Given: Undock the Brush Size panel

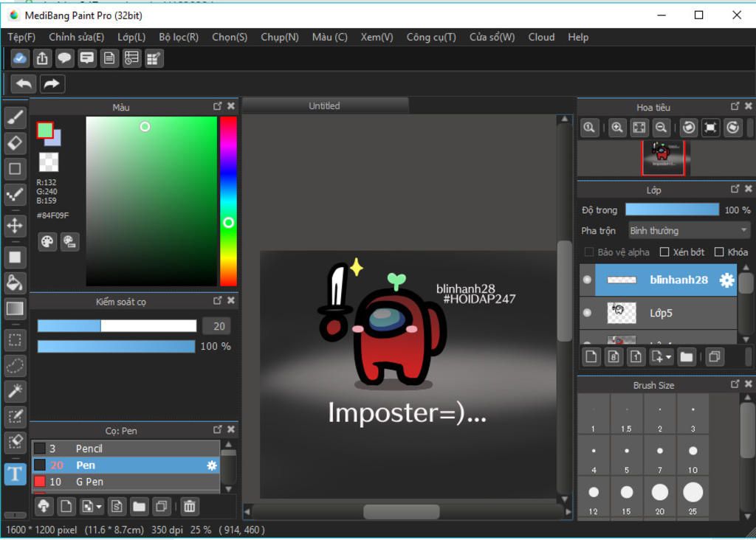Looking at the screenshot, I should 735,384.
